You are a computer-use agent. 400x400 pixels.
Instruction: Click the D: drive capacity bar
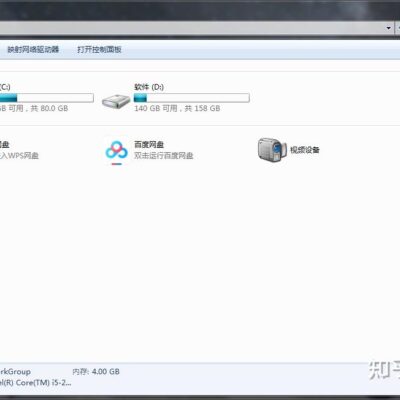191,98
